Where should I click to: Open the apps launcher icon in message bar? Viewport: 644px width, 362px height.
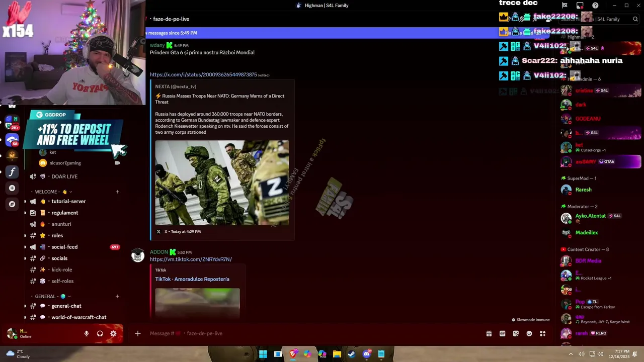pos(542,333)
